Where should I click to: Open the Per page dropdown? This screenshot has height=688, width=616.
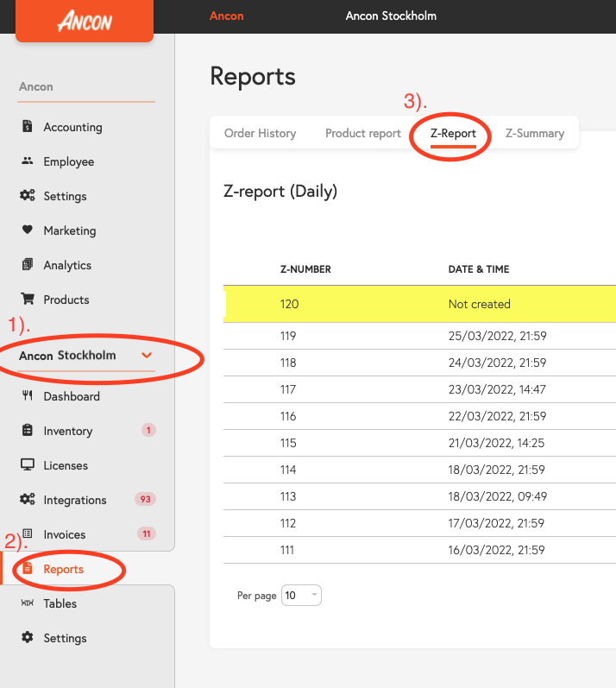(301, 596)
